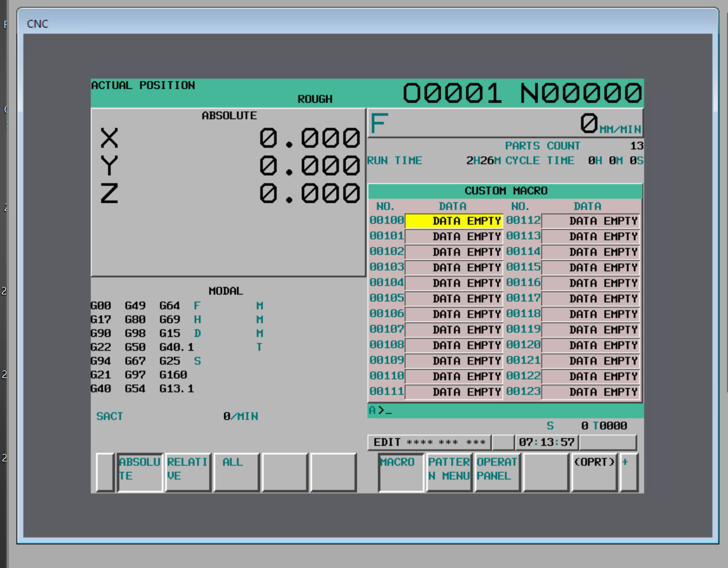Select macro variable 00106 data cell

454,315
